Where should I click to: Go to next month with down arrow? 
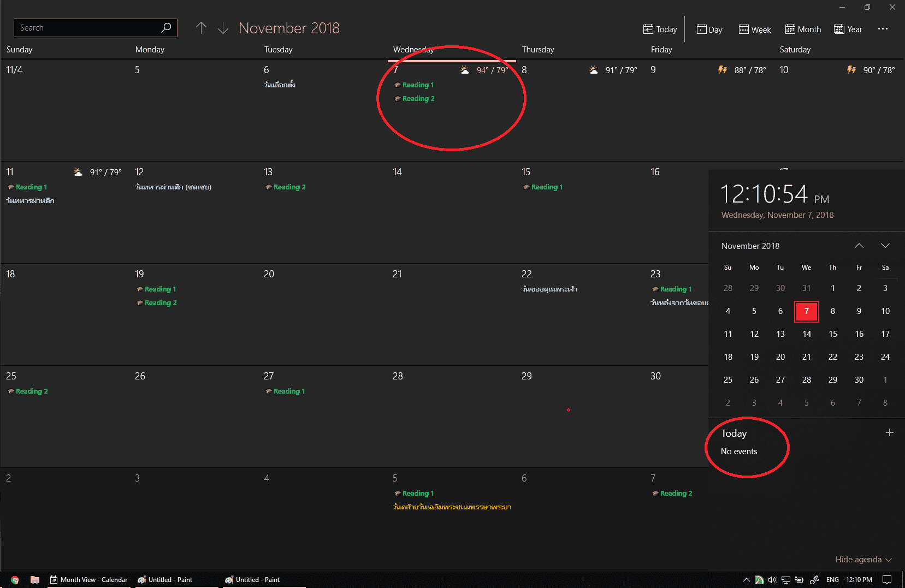223,28
